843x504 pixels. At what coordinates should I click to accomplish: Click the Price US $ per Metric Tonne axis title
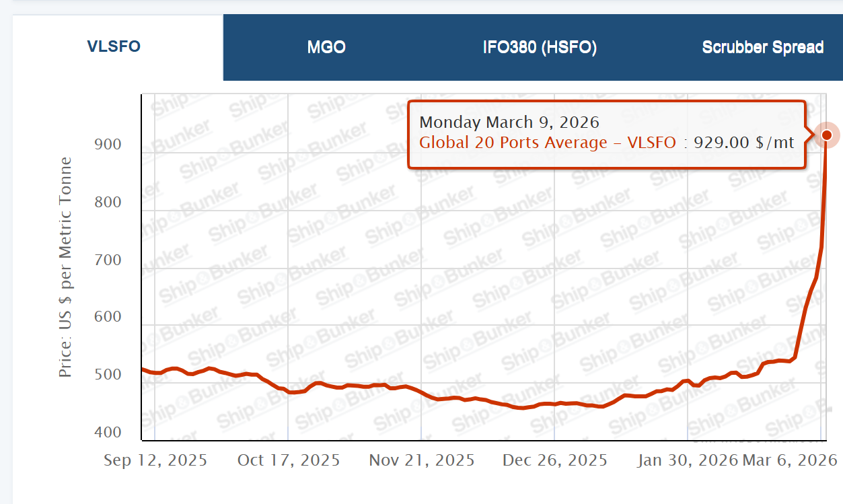pyautogui.click(x=65, y=267)
